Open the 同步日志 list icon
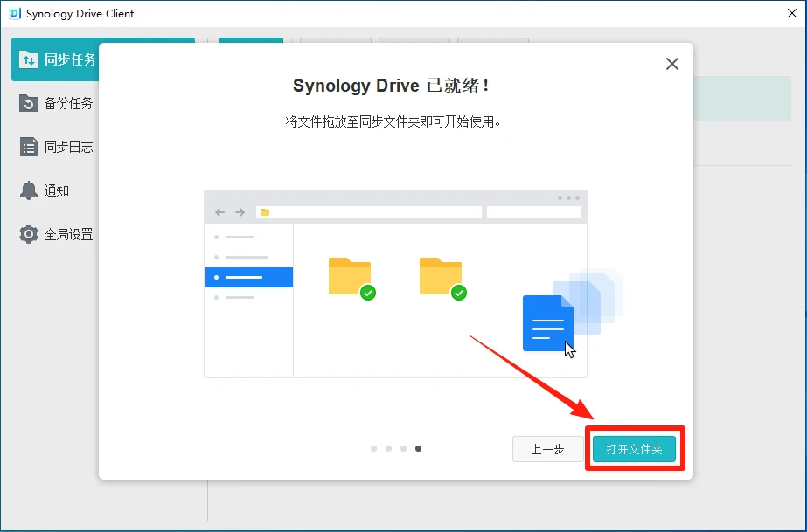807x532 pixels. [x=28, y=147]
